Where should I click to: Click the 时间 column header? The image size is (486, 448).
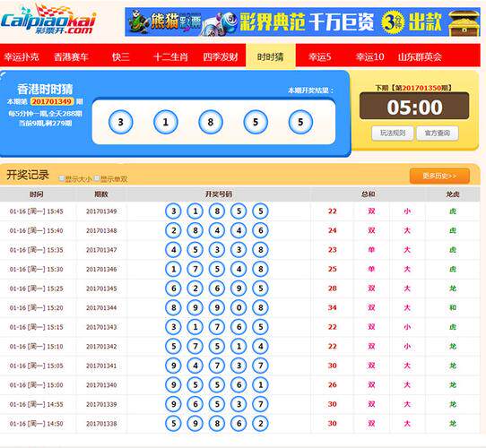click(37, 194)
